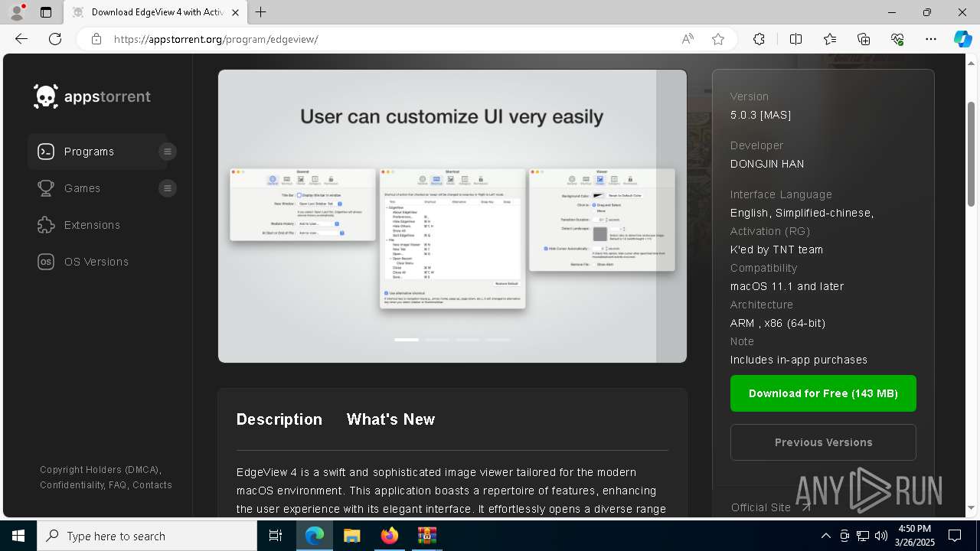Show hidden system tray icons
Image resolution: width=980 pixels, height=551 pixels.
point(825,536)
